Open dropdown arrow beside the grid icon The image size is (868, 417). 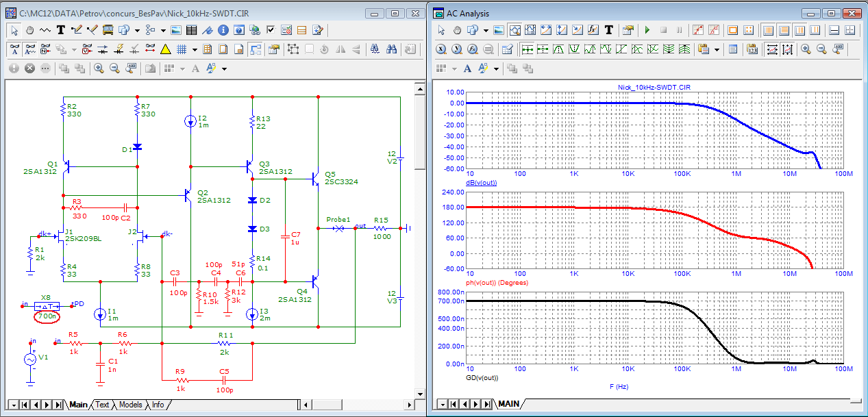195,49
